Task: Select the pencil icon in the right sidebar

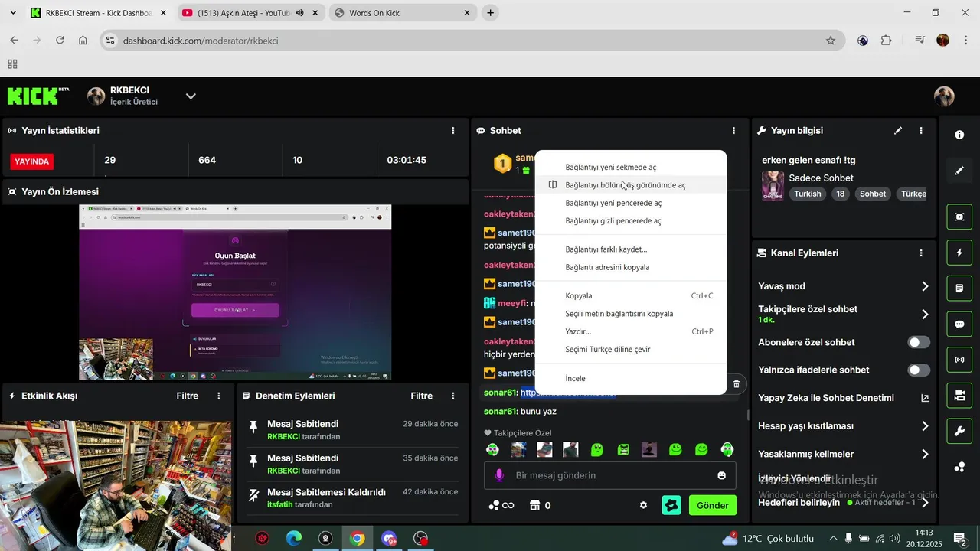Action: [959, 171]
